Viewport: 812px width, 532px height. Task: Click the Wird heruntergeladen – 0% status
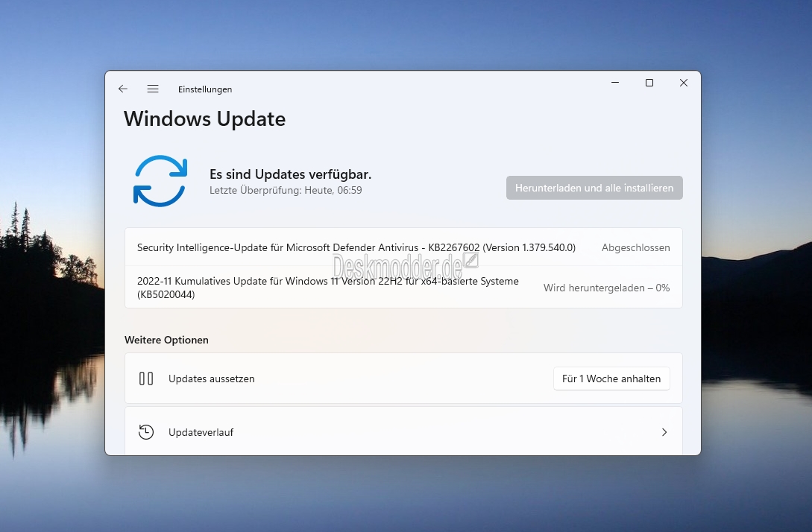click(x=606, y=288)
